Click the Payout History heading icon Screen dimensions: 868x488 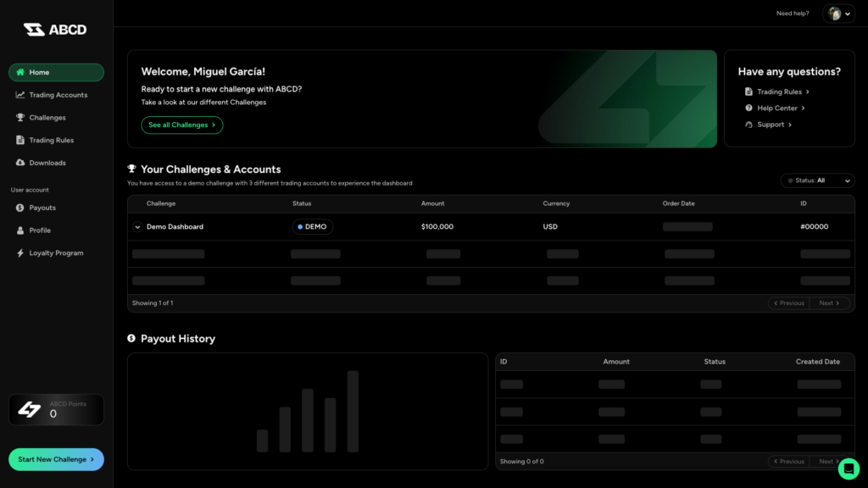[x=131, y=339]
